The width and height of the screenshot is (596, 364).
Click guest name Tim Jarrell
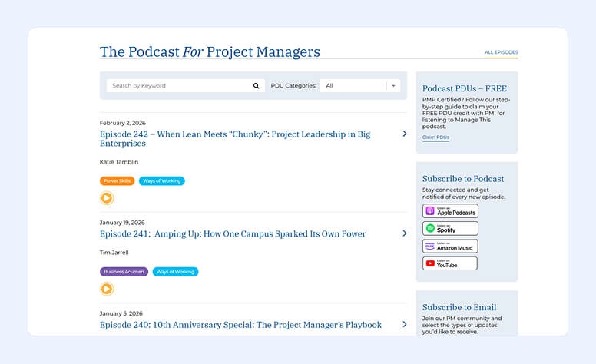[x=114, y=253]
